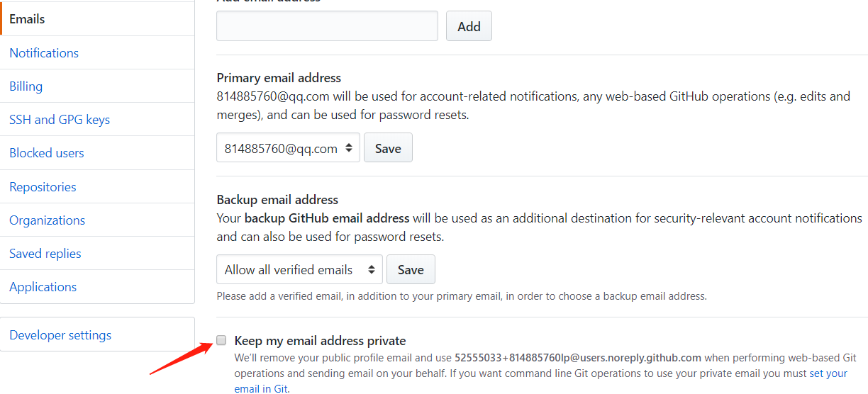Open the Allow all verified emails dropdown
This screenshot has height=394, width=868.
tap(299, 269)
